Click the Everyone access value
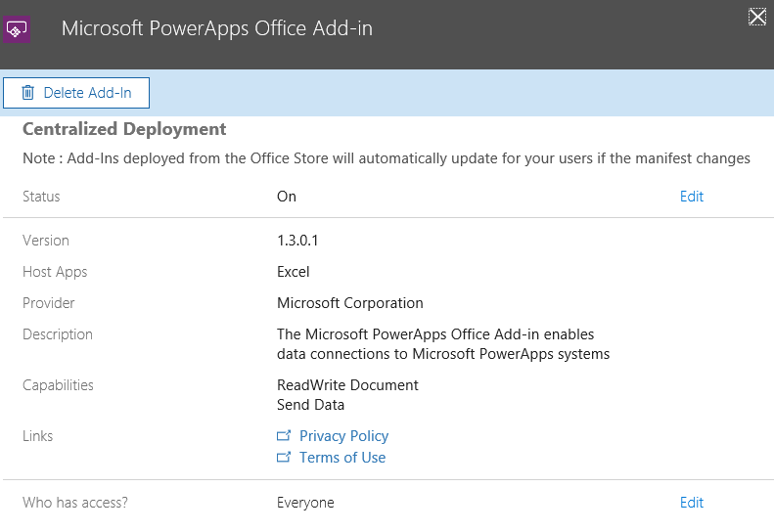Viewport: 774px width, 532px height. 305,503
